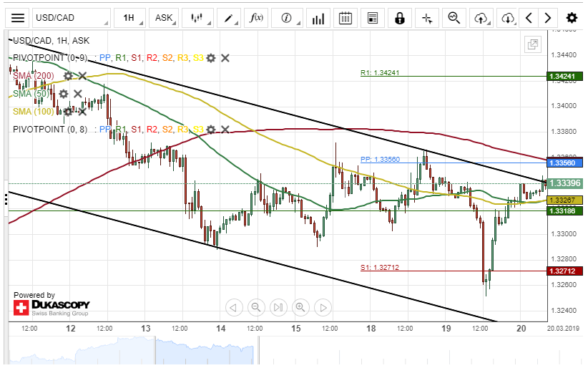The width and height of the screenshot is (588, 368).
Task: Open candlestick chart type selector
Action: click(197, 18)
